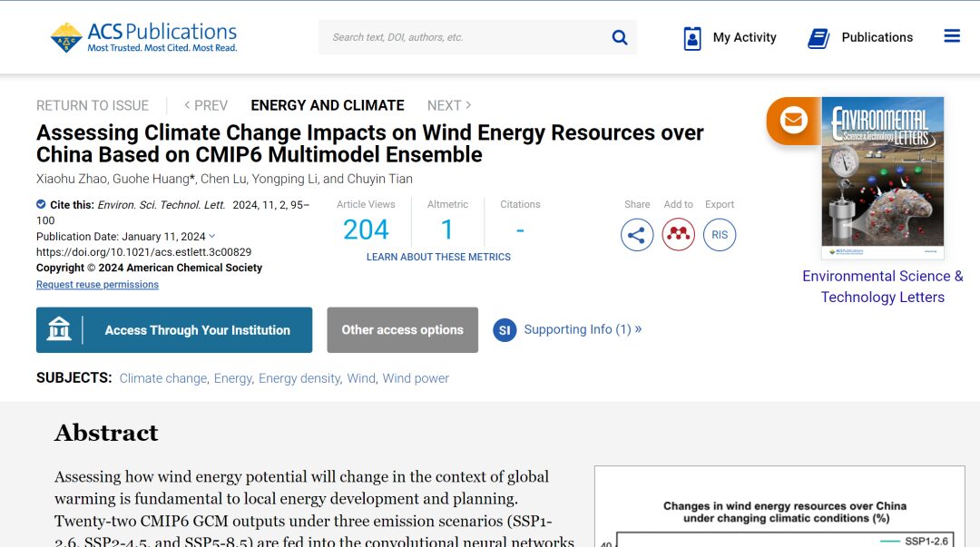Image resolution: width=980 pixels, height=547 pixels.
Task: Open the journal cover thumbnail
Action: coord(883,178)
